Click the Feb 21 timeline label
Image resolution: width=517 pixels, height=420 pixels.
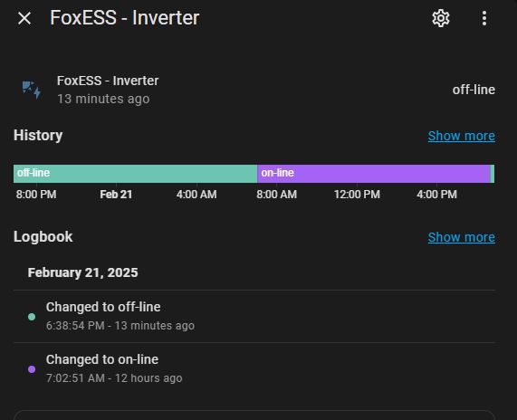click(x=116, y=195)
